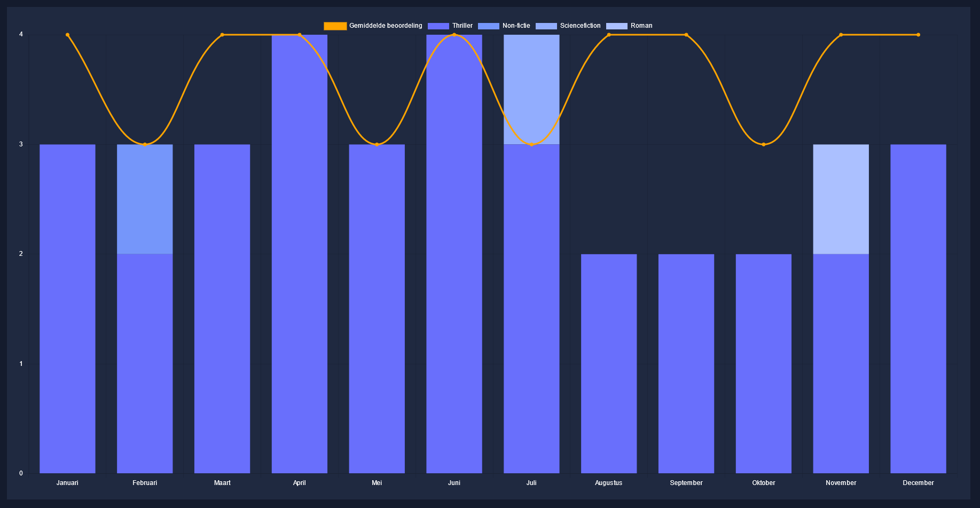
Task: Select the November Thriller bar segment
Action: click(841, 364)
